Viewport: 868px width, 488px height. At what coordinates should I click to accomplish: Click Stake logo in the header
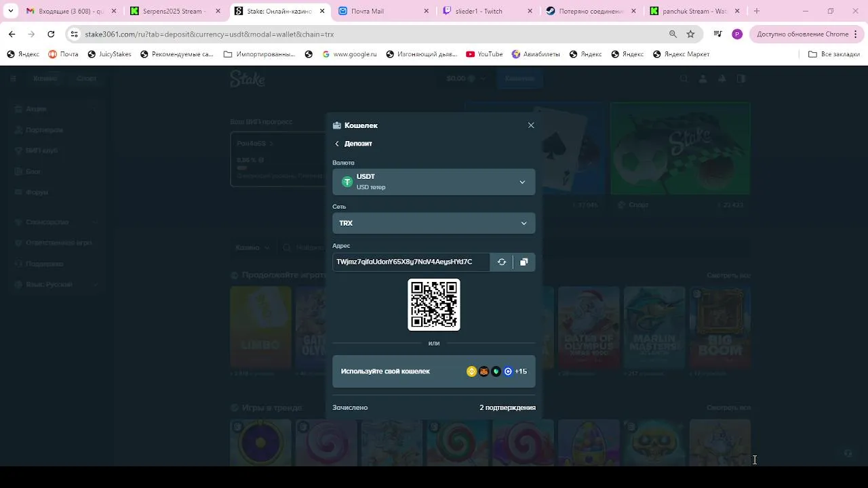pyautogui.click(x=248, y=79)
